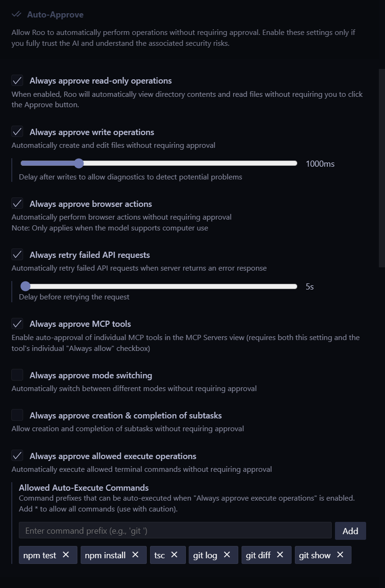385x588 pixels.
Task: Uncheck Always approve MCP tools
Action: (17, 324)
